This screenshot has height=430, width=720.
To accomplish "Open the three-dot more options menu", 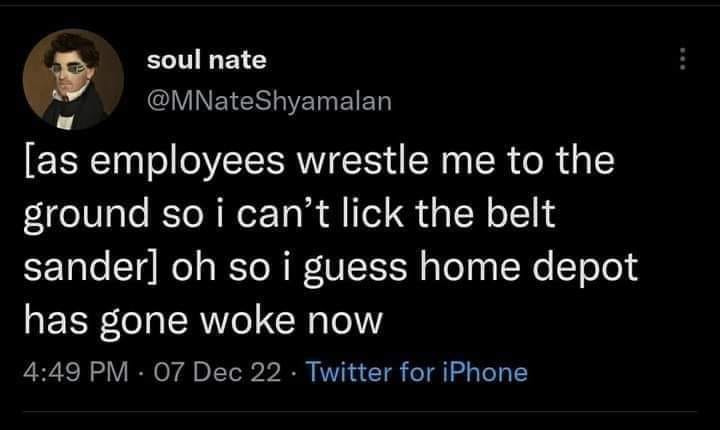I will [683, 61].
